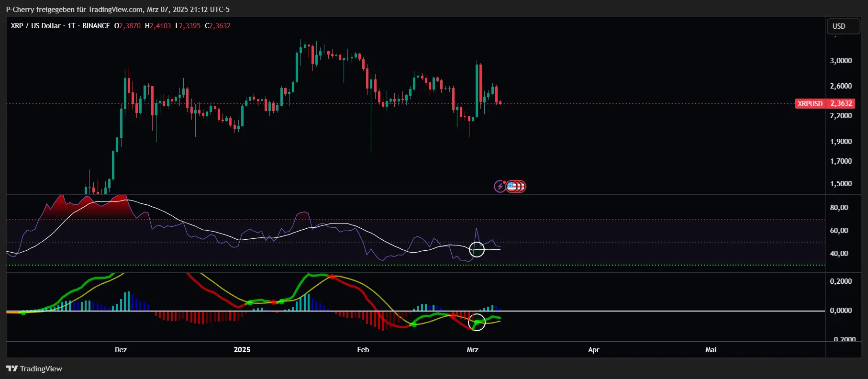This screenshot has height=379, width=868.
Task: Click the high value H2,4103
Action: 158,26
